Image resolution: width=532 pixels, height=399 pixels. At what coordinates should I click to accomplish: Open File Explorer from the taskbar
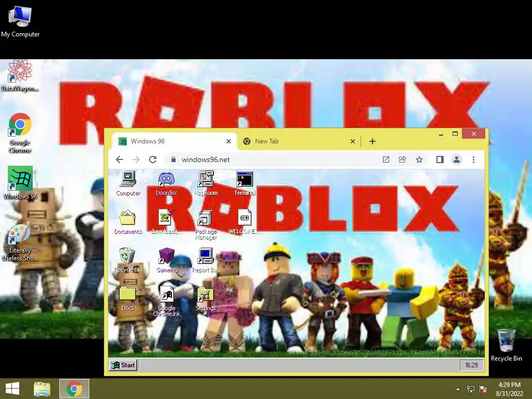pyautogui.click(x=42, y=389)
